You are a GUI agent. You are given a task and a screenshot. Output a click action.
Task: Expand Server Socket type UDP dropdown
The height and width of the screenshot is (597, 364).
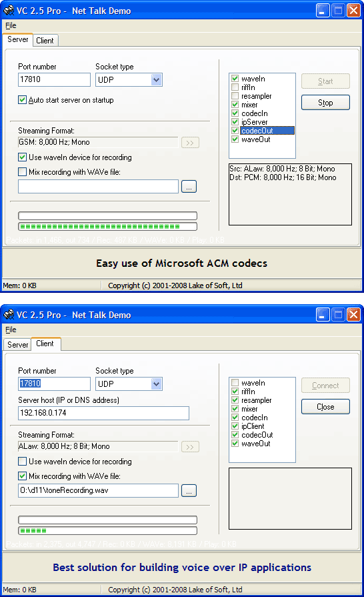pos(156,79)
